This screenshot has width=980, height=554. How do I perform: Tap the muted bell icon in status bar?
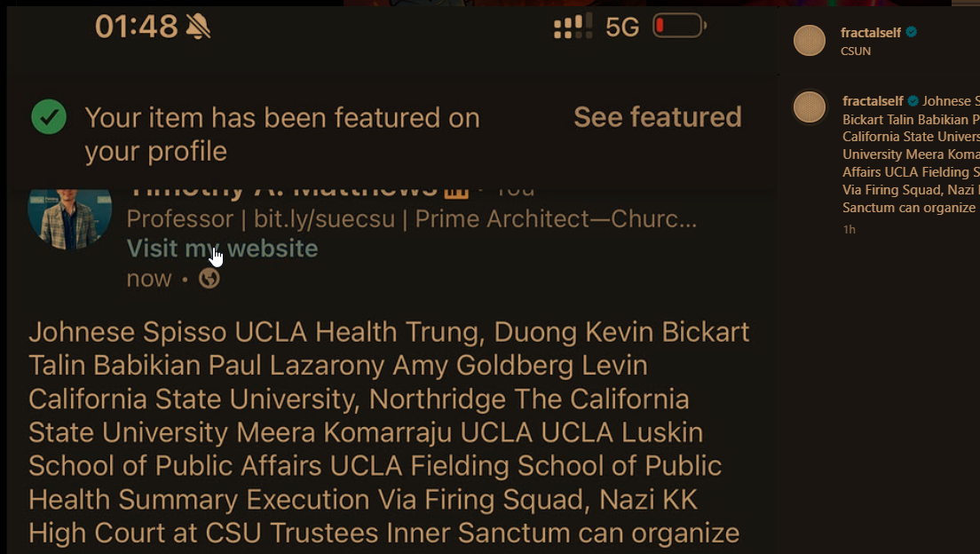(x=198, y=27)
